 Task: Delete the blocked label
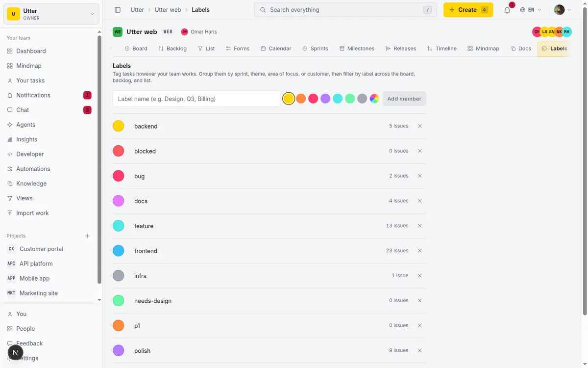pos(419,151)
